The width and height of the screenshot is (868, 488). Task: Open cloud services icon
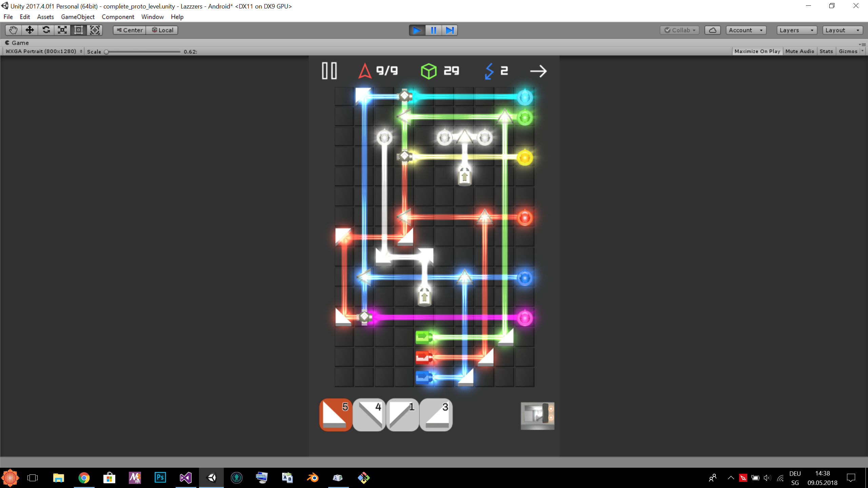click(712, 30)
